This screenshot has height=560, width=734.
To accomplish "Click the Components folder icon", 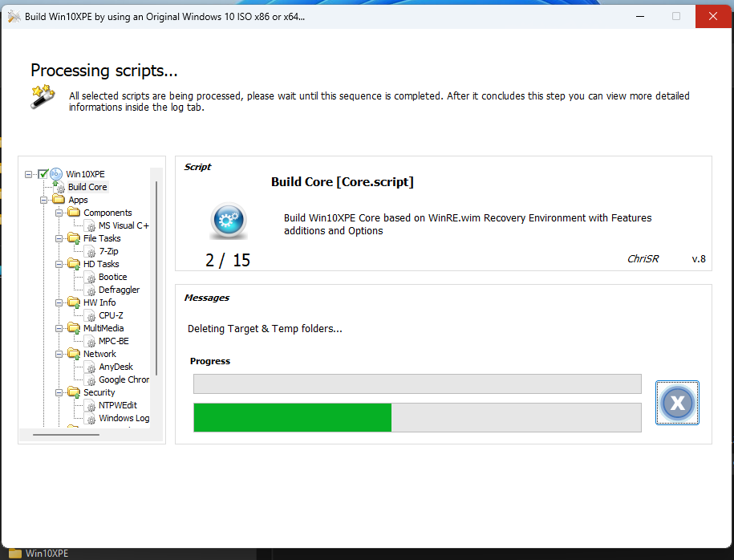I will 74,212.
